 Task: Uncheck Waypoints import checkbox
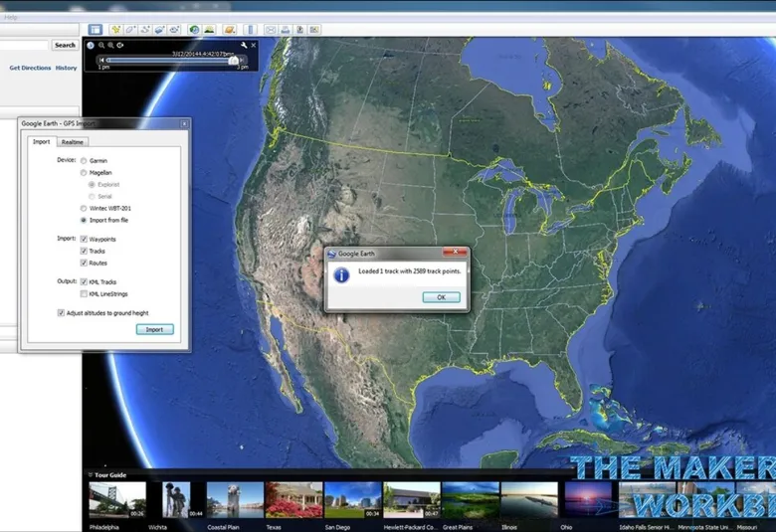coord(84,239)
